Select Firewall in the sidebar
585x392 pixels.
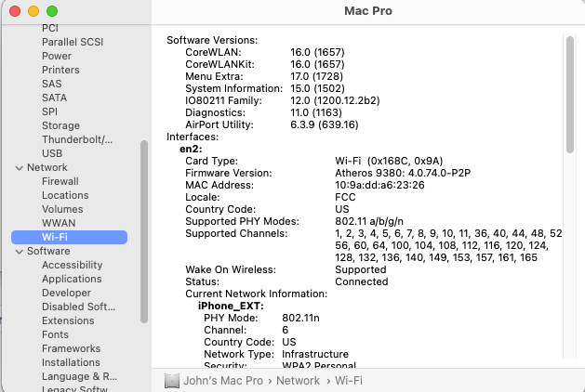(x=60, y=181)
